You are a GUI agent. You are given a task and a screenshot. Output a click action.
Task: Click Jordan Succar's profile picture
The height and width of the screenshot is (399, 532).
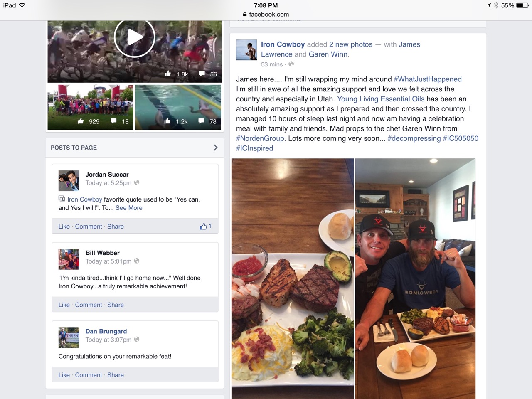tap(69, 180)
